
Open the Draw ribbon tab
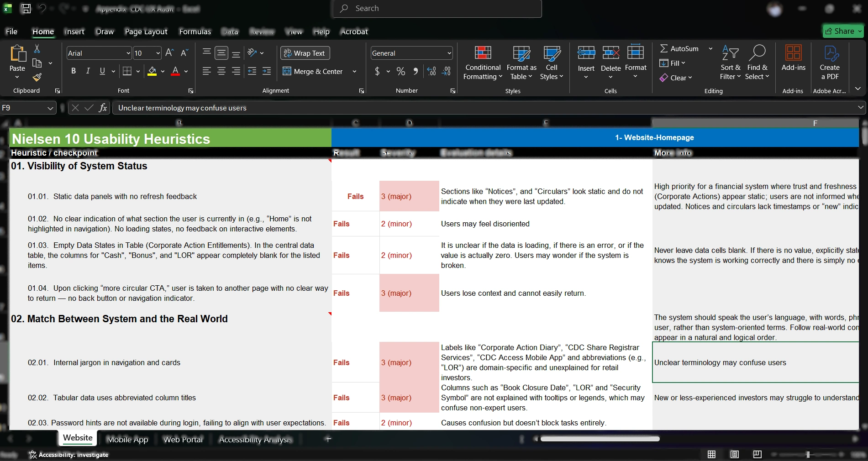click(105, 31)
